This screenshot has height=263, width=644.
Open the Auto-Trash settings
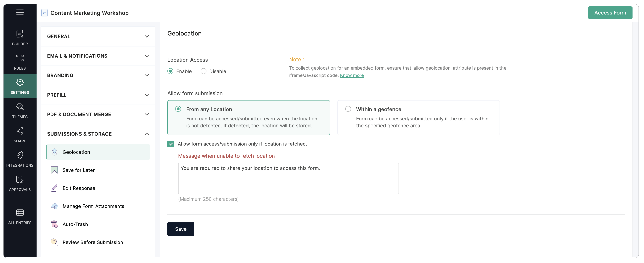coord(75,224)
